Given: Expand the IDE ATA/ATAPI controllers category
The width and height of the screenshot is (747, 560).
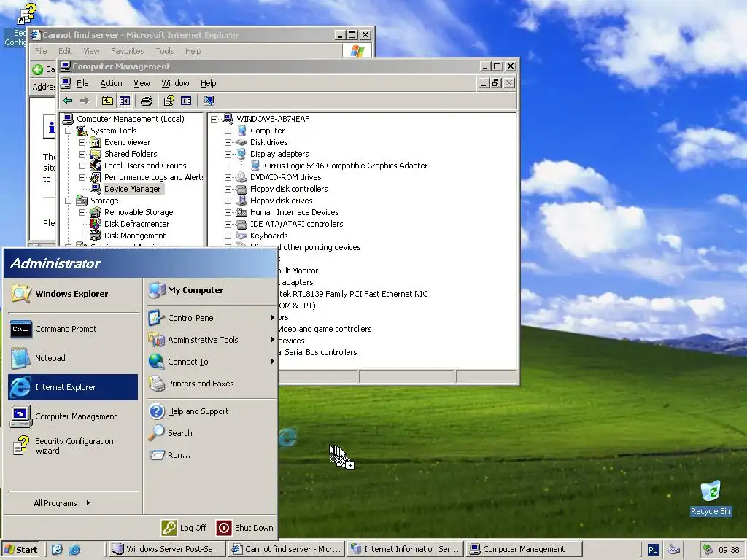Looking at the screenshot, I should coord(228,224).
